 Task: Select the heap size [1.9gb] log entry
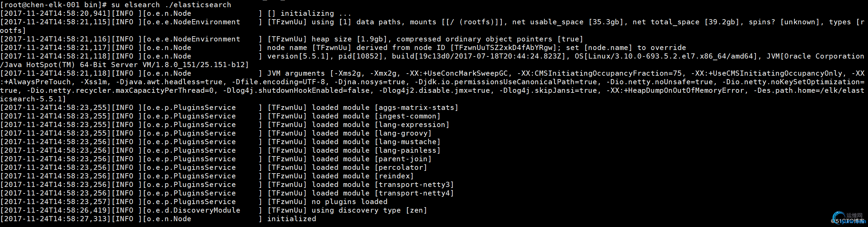[x=292, y=39]
